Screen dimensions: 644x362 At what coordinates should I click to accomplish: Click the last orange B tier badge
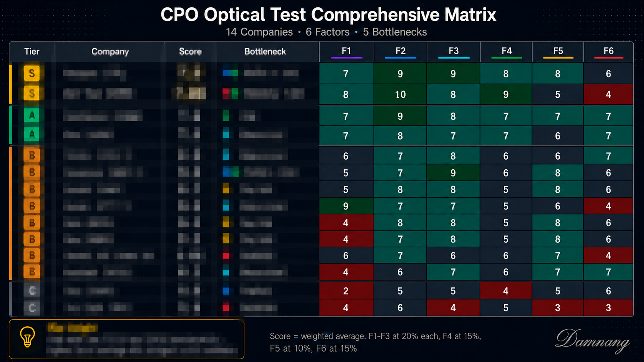32,272
